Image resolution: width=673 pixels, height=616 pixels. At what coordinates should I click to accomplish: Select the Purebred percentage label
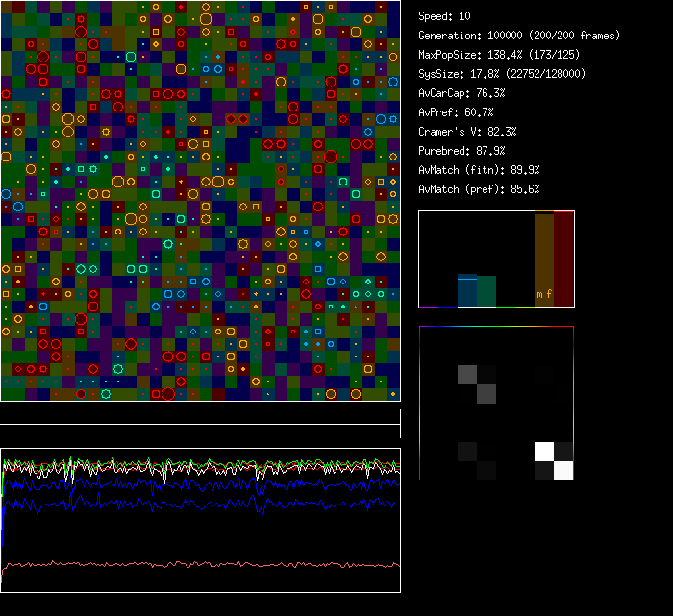pos(462,151)
